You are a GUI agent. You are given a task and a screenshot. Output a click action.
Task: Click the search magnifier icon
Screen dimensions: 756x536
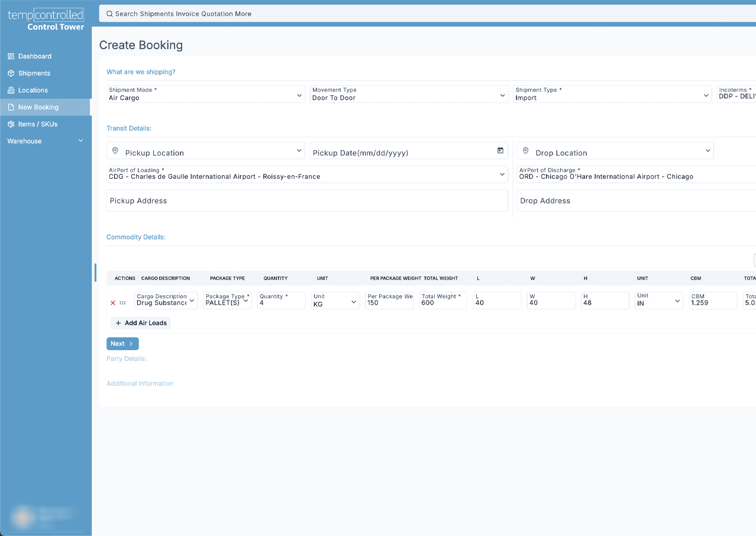[109, 14]
